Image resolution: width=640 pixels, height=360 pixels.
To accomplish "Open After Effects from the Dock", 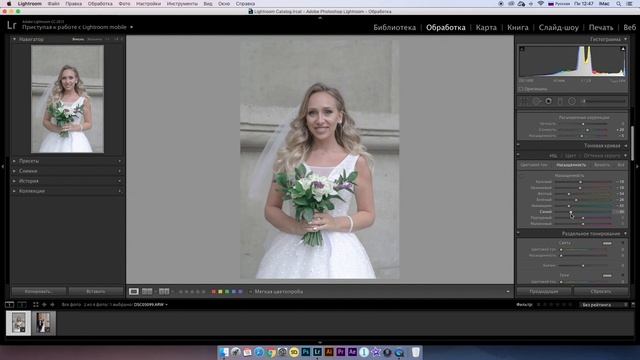I will tap(352, 352).
